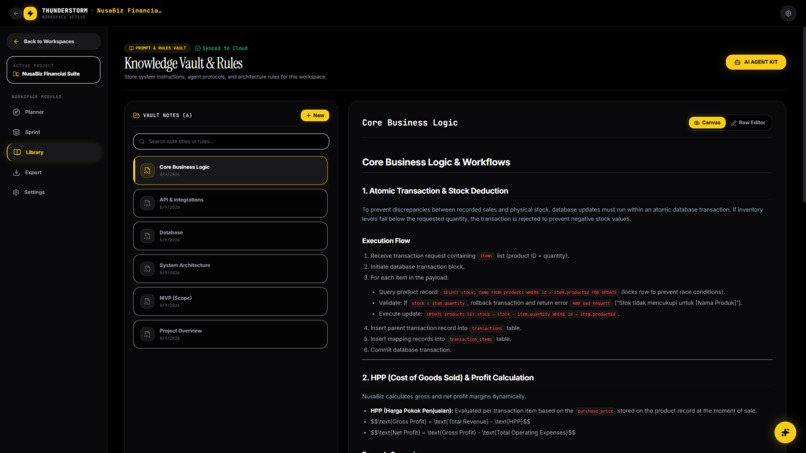Click the Vault Notes folder icon
Viewport: 806px width, 453px height.
pos(136,116)
